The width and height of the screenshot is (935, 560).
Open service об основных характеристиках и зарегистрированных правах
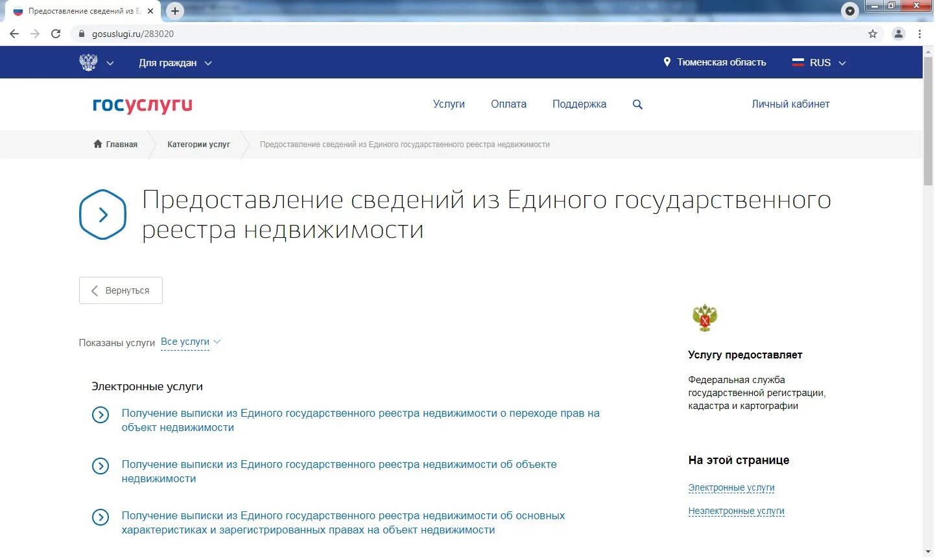(x=343, y=522)
